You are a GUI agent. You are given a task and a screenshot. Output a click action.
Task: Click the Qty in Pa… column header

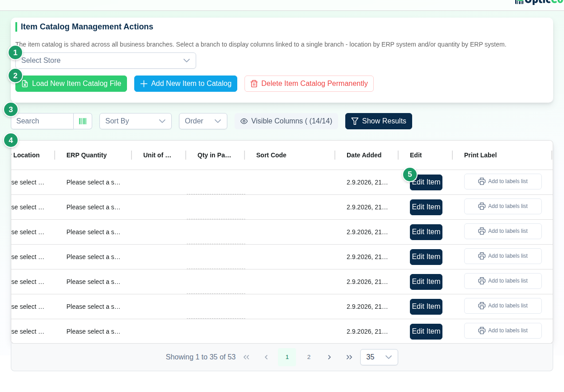click(x=214, y=155)
